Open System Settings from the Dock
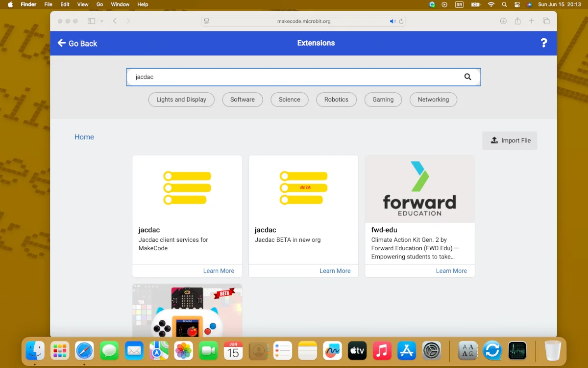The height and width of the screenshot is (368, 588). click(x=432, y=350)
